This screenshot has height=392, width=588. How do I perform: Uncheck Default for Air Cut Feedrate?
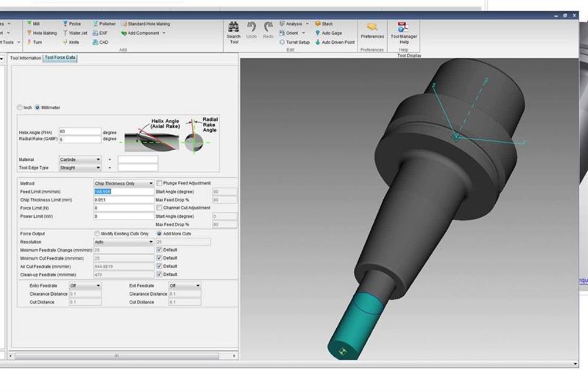pyautogui.click(x=160, y=266)
